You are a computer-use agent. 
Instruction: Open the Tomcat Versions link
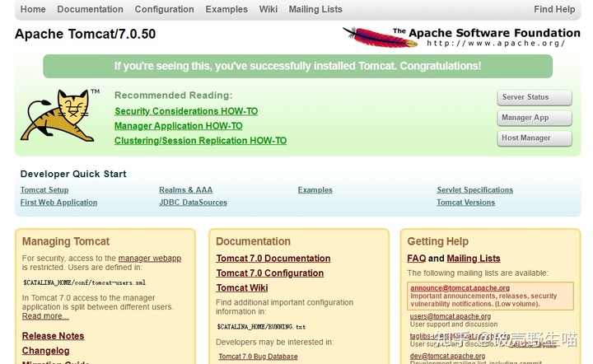tap(466, 203)
